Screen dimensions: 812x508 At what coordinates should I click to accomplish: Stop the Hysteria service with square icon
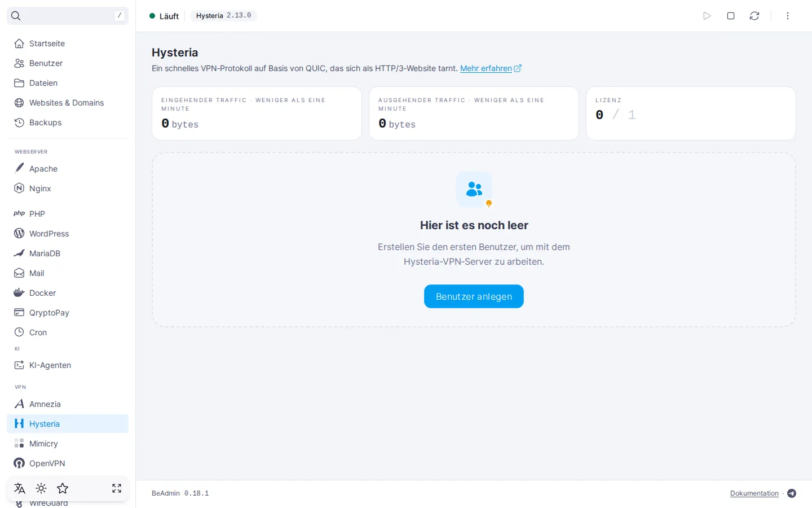(x=731, y=16)
